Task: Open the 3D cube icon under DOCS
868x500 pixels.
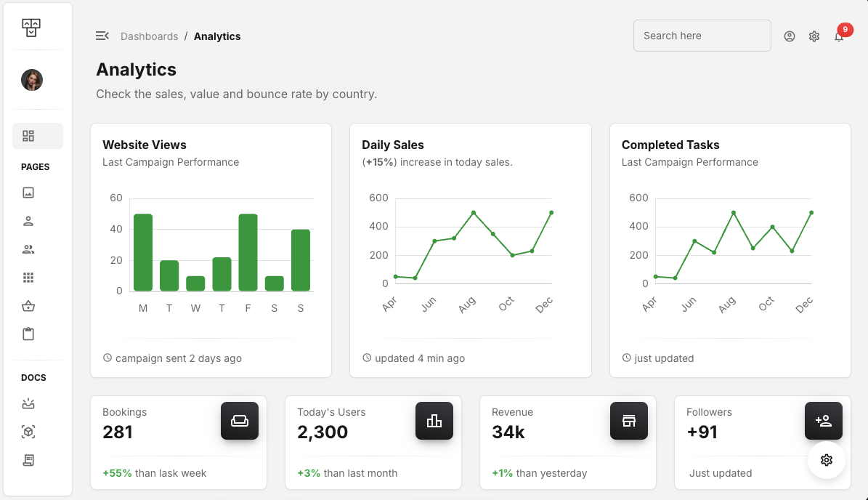Action: [28, 432]
